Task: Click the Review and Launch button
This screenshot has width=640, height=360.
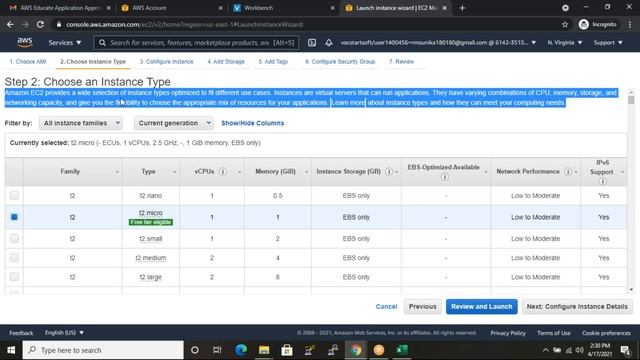Action: pyautogui.click(x=482, y=307)
